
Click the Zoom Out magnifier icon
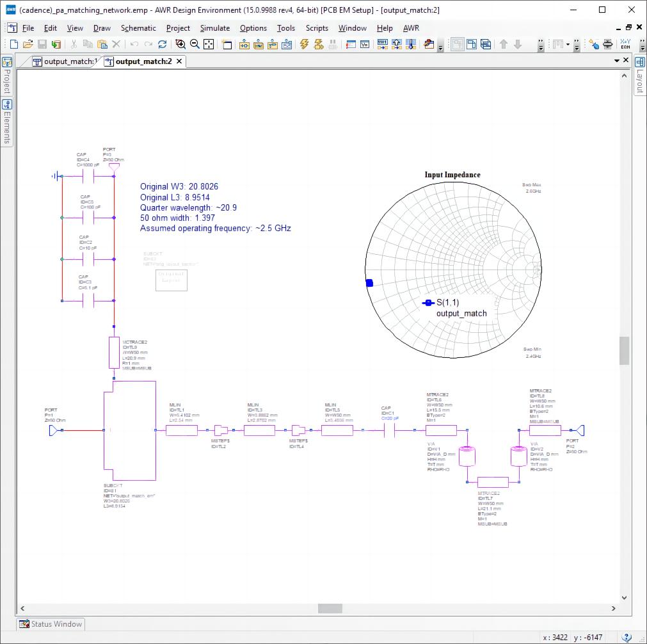tap(195, 44)
